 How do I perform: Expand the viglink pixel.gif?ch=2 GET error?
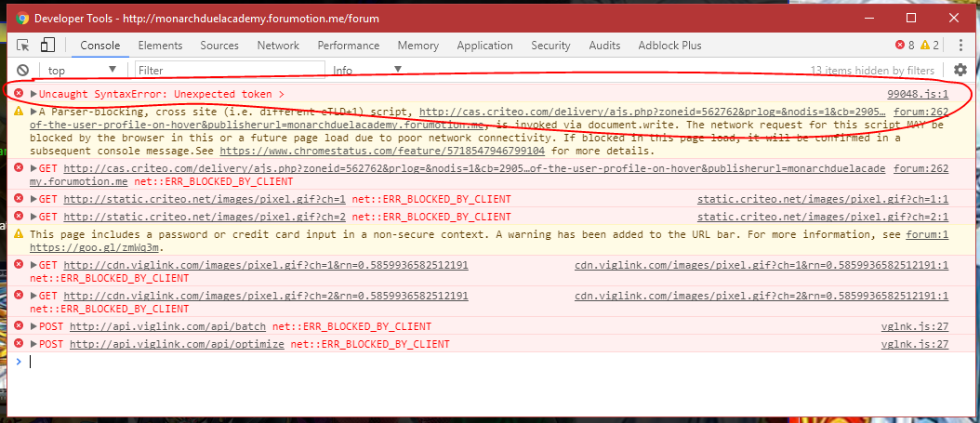(33, 295)
